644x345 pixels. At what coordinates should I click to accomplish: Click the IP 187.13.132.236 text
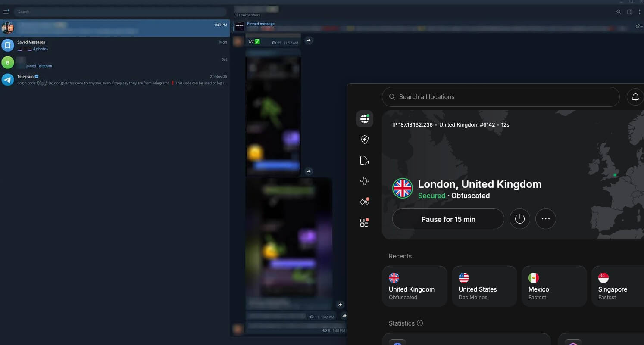pos(413,125)
